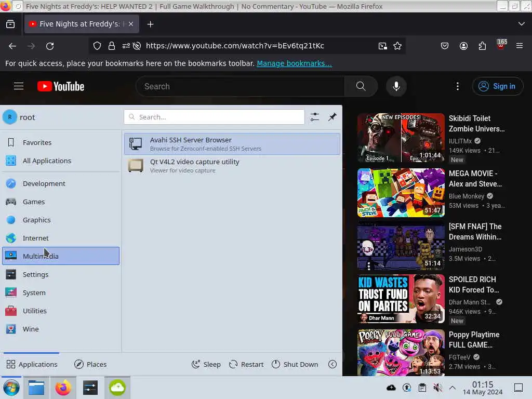Open the file manager from the taskbar
The width and height of the screenshot is (532, 399).
tap(36, 388)
